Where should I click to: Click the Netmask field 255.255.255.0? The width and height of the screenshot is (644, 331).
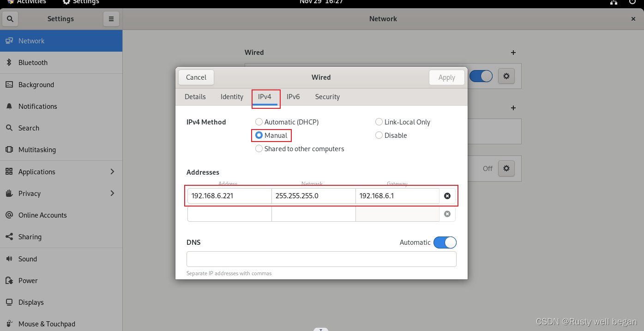[x=313, y=196]
